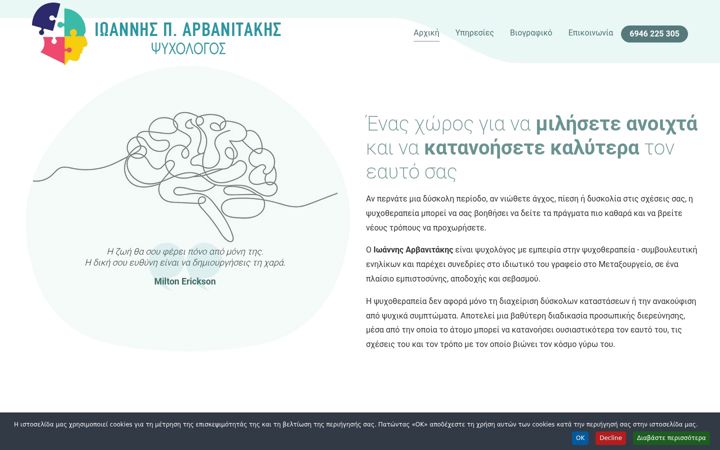Go to the Βιογραφικό page
This screenshot has height=450, width=720.
531,33
